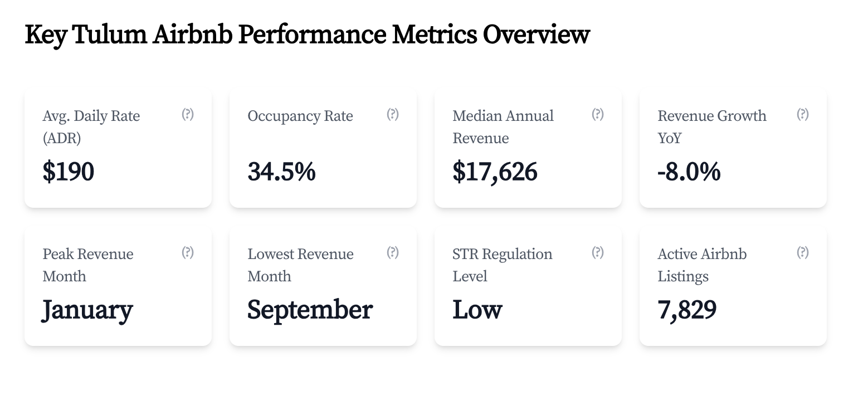Show the Active Airbnb Listings help icon
This screenshot has height=410, width=868.
point(803,252)
